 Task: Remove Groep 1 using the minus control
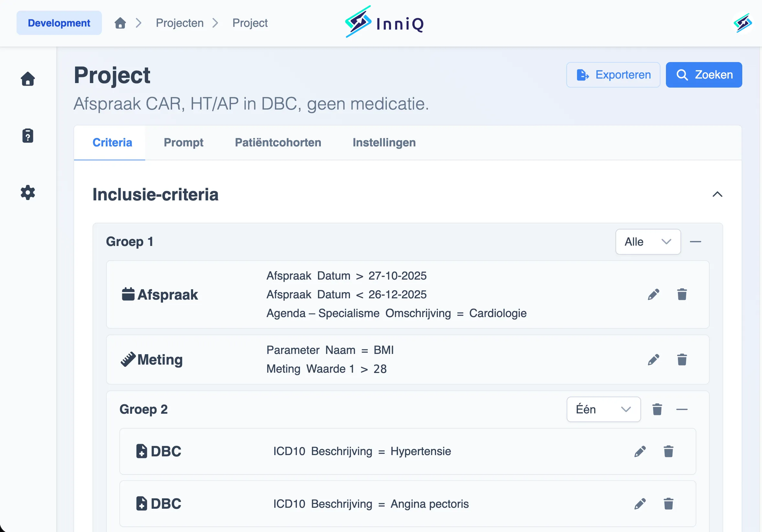point(696,242)
